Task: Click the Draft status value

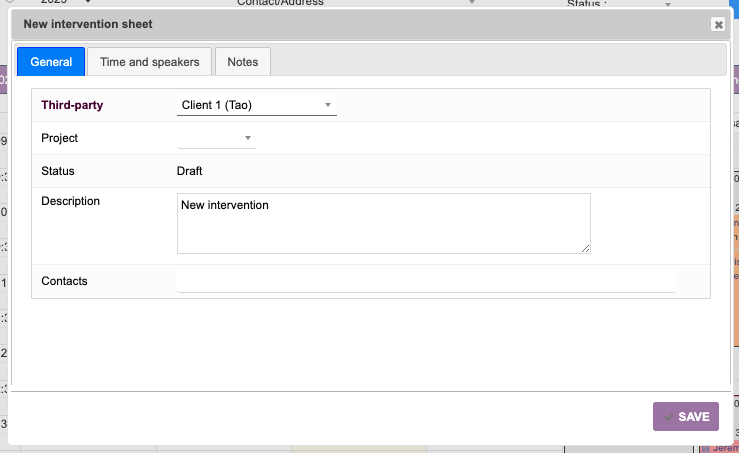Action: click(190, 171)
